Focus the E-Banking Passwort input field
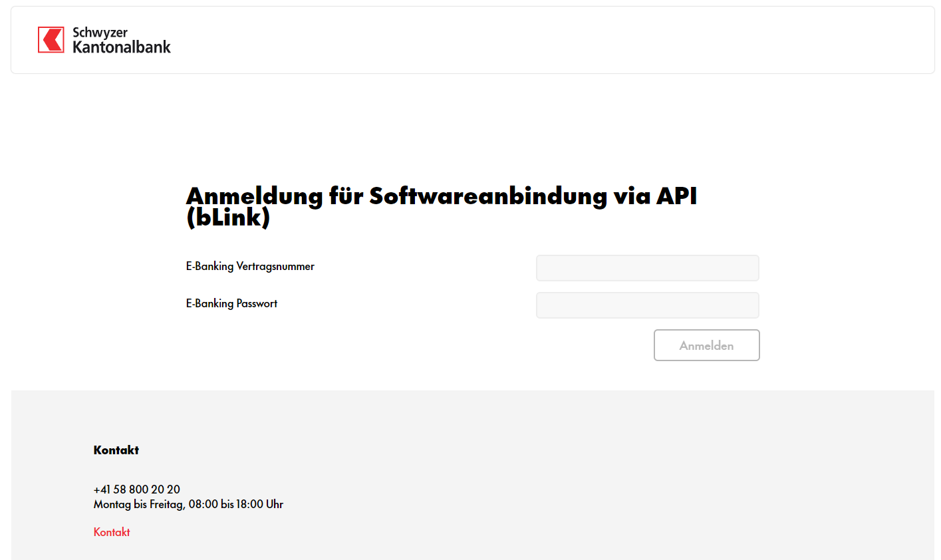The image size is (941, 560). click(x=648, y=305)
